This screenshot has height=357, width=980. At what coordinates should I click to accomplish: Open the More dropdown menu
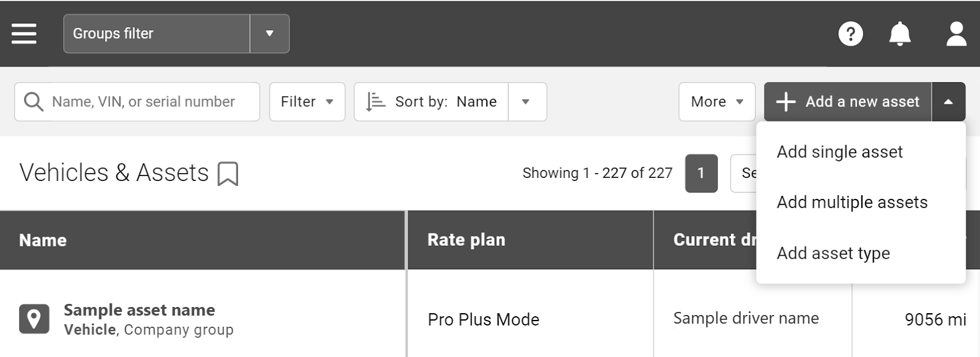(717, 101)
